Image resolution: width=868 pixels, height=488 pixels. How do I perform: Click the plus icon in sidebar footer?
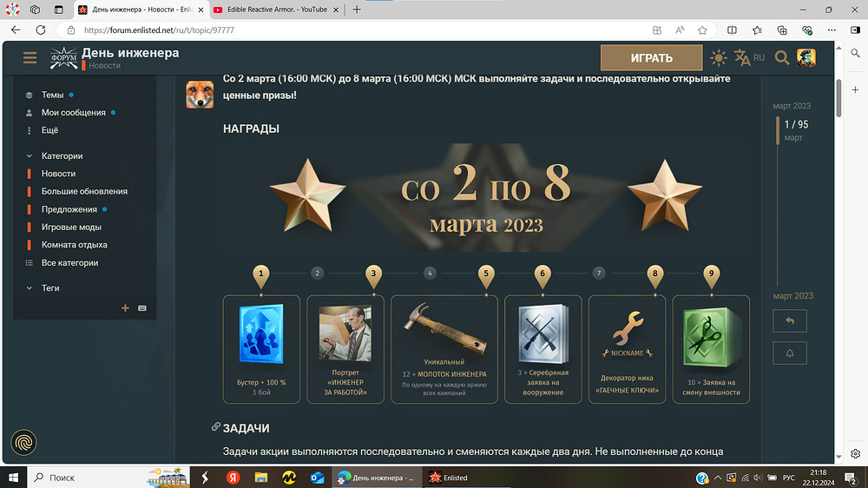click(x=125, y=307)
